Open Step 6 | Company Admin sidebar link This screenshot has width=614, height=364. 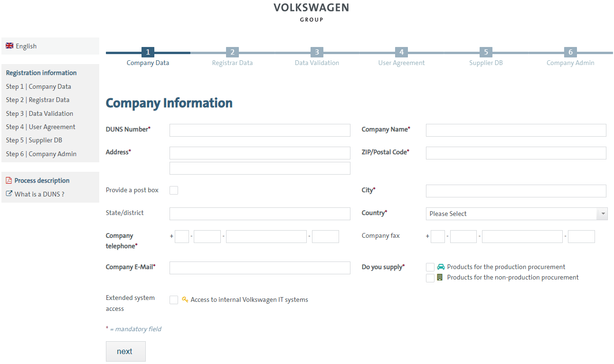41,154
